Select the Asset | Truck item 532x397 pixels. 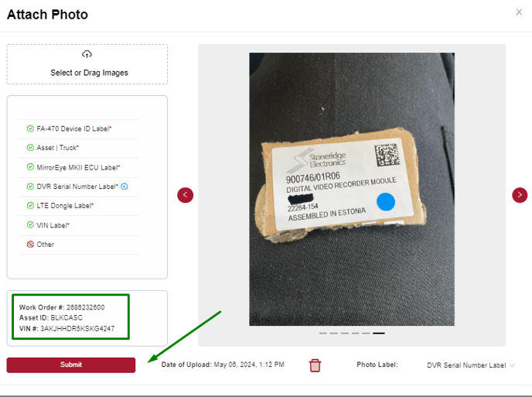pos(79,148)
